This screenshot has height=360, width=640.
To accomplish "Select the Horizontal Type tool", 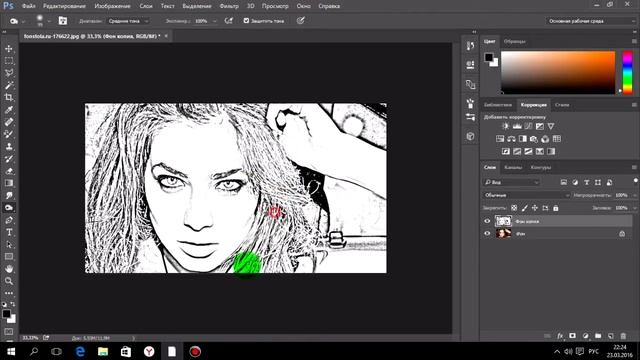I will coord(9,232).
